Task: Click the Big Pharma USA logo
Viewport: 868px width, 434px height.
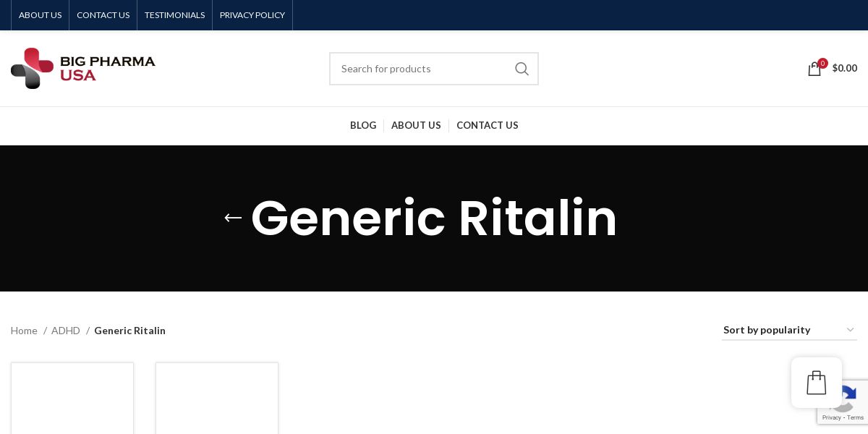Action: [83, 68]
